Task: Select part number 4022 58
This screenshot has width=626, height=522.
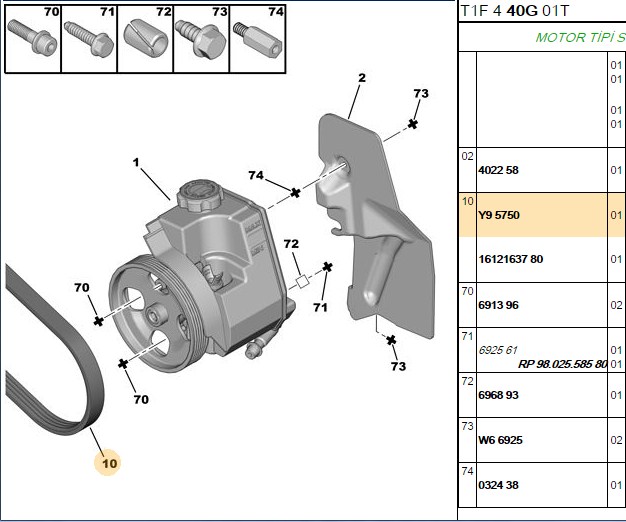Action: [x=498, y=170]
